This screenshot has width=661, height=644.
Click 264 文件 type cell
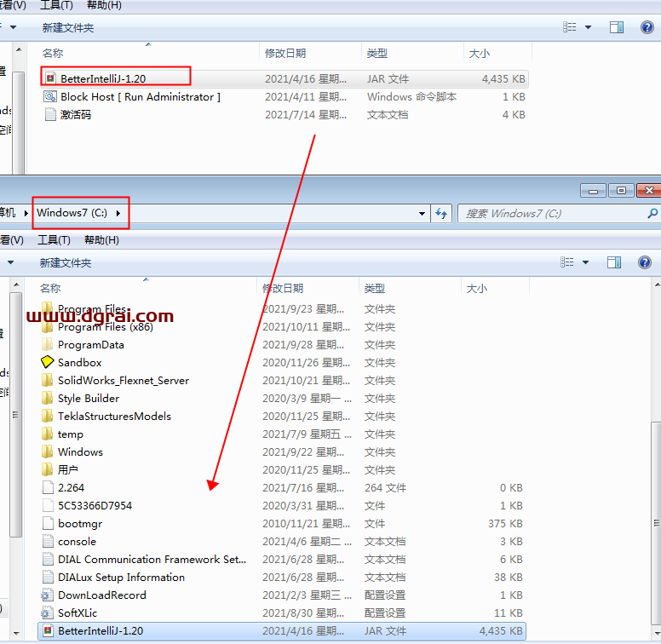tap(385, 487)
